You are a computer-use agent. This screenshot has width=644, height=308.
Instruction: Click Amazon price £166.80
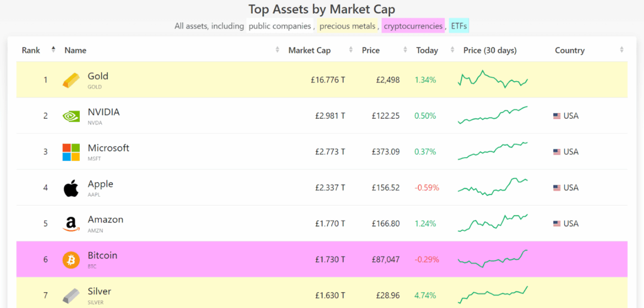386,224
